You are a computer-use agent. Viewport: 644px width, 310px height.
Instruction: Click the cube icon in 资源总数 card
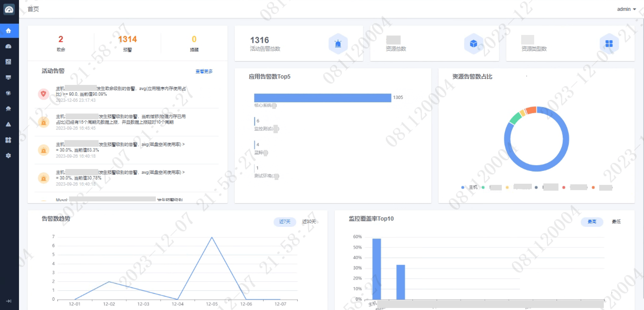coord(473,44)
